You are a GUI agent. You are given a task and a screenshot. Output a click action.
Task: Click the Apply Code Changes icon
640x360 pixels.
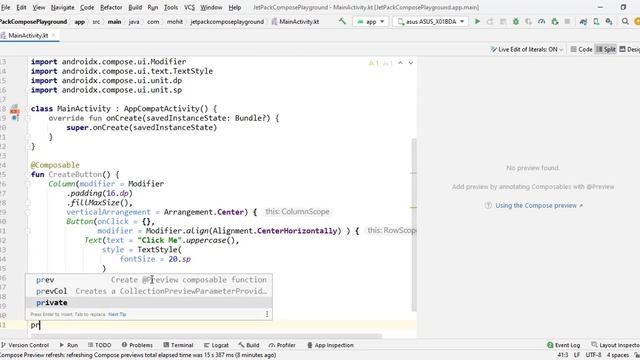pos(503,21)
